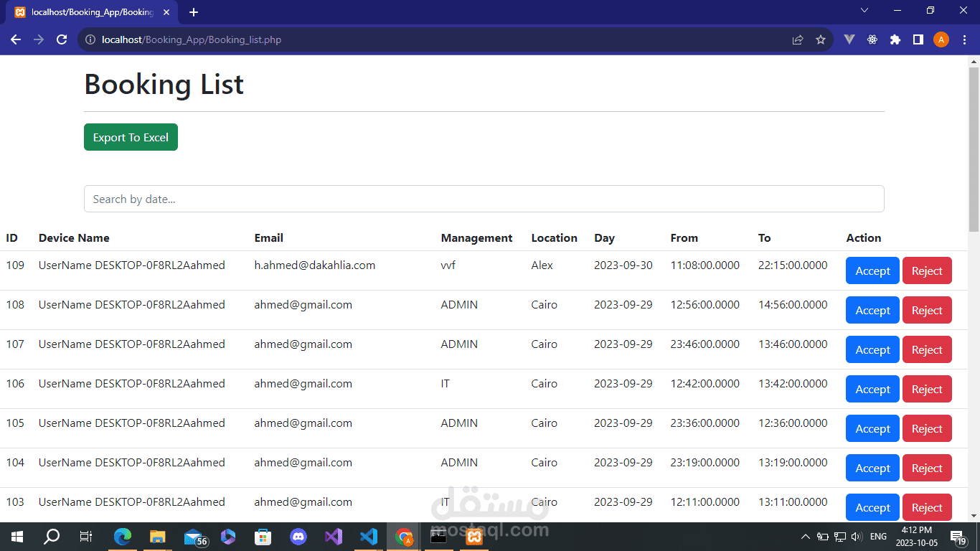Reject booking ID 105
This screenshot has width=980, height=551.
[927, 428]
